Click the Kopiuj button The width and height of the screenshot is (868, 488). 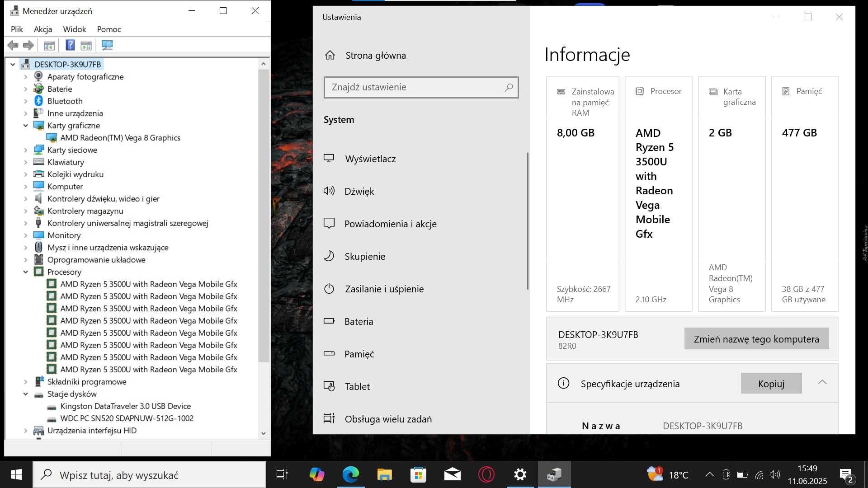coord(771,383)
